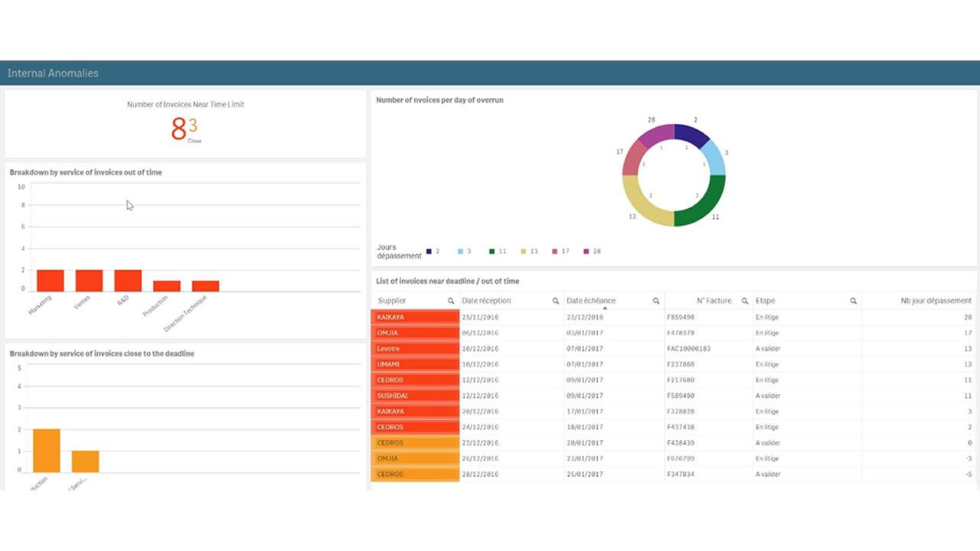Select A valider in the Levotre row

click(x=768, y=349)
